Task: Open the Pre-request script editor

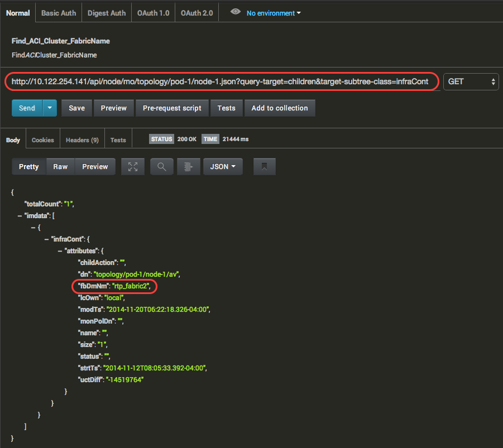Action: [x=172, y=108]
